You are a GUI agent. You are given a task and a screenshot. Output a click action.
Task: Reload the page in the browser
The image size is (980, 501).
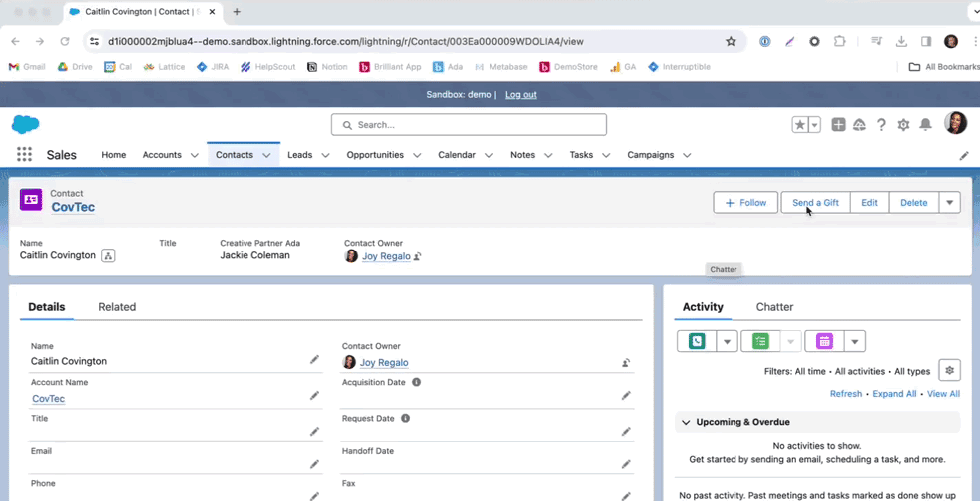coord(65,41)
